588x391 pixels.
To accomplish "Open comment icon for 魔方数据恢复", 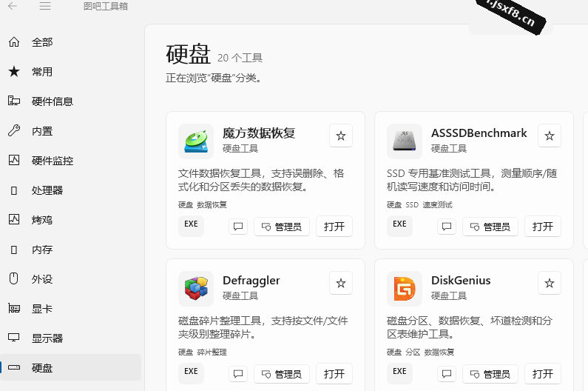I will (x=238, y=227).
